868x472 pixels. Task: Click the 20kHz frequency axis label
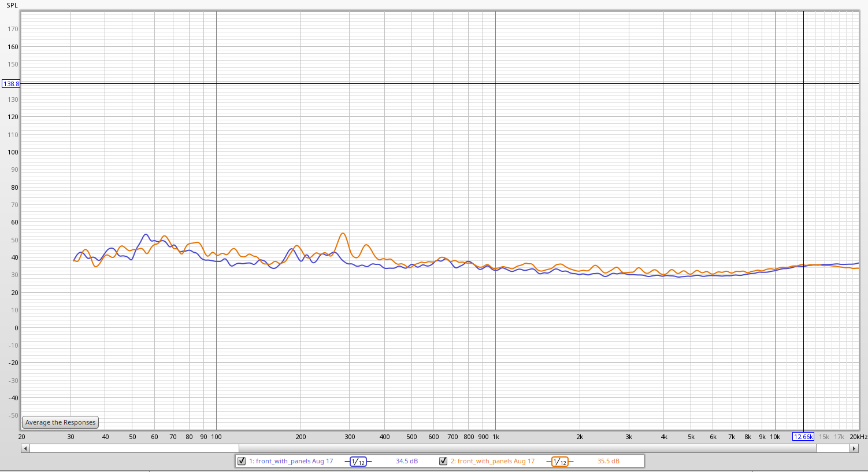[858, 437]
